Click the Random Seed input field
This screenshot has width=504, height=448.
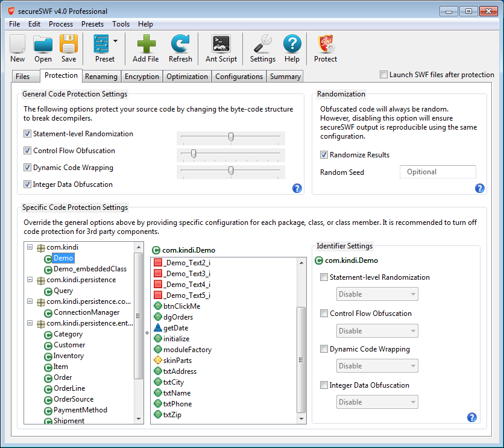click(x=438, y=172)
